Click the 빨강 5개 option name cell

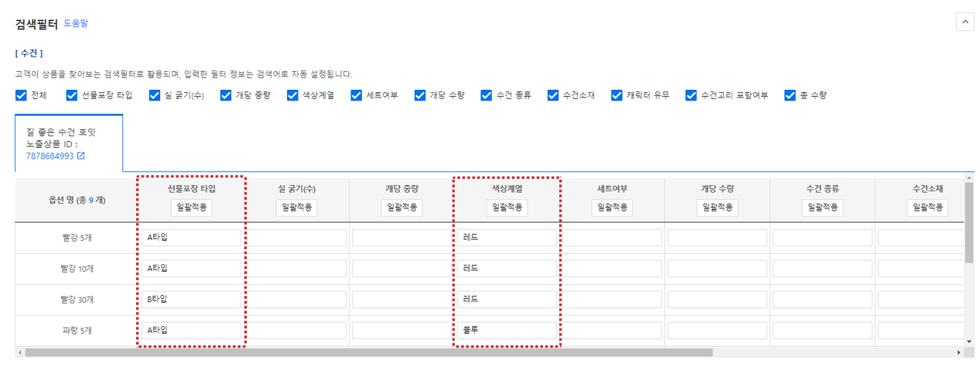coord(77,238)
